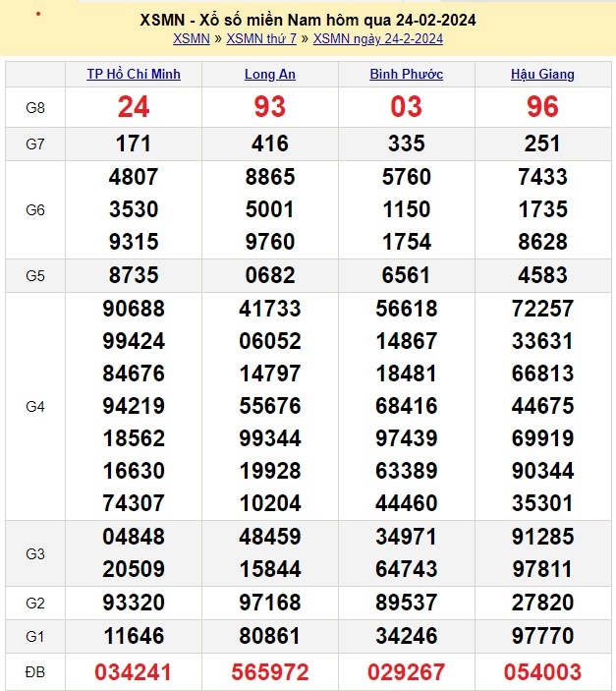Open the XSMN thứ 7 breadcrumb link
This screenshot has height=691, width=616.
[x=260, y=39]
